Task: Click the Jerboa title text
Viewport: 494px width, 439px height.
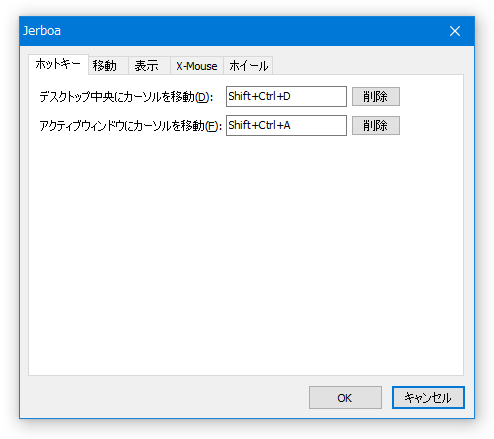Action: pyautogui.click(x=42, y=31)
